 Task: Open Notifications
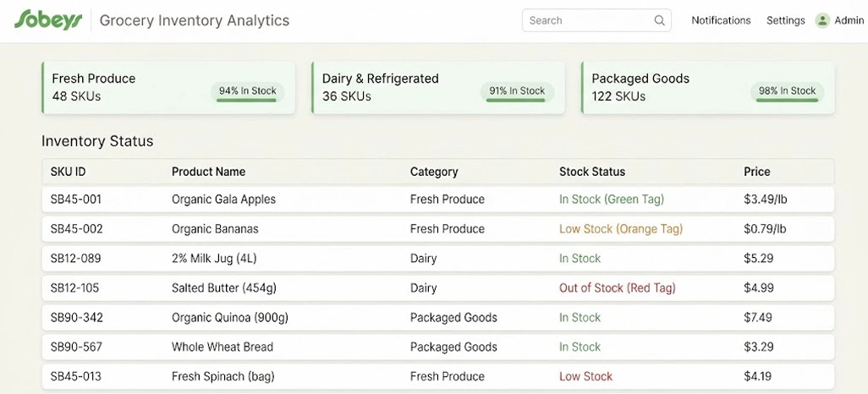tap(721, 20)
